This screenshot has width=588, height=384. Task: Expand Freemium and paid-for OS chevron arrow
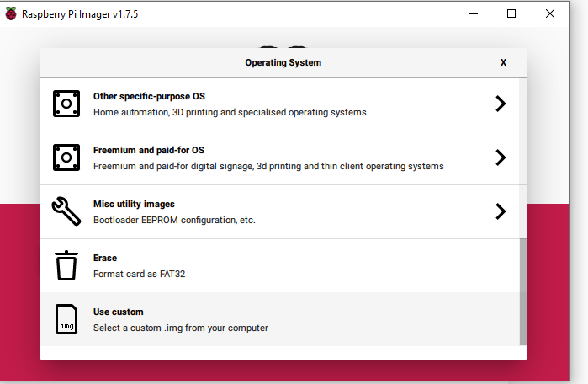pos(501,157)
